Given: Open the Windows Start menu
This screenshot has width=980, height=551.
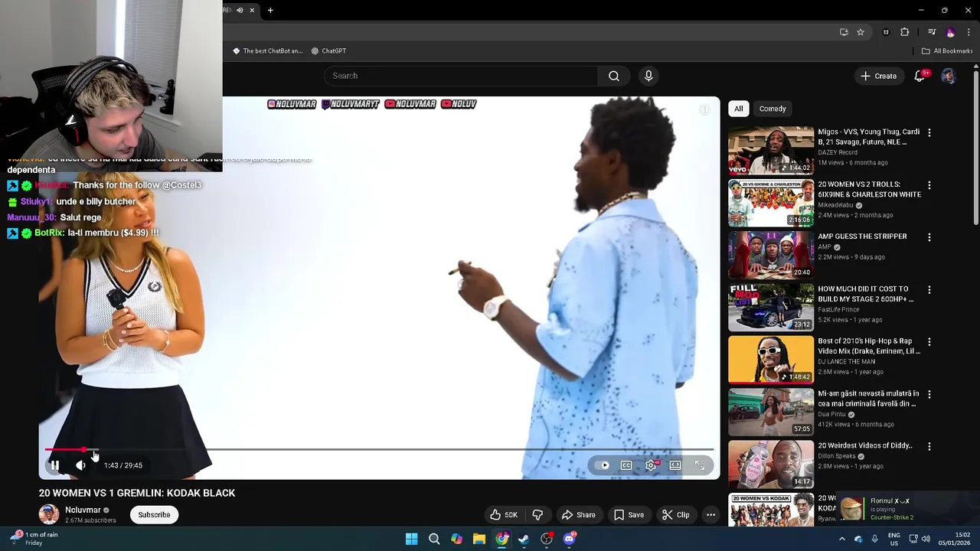Looking at the screenshot, I should [x=411, y=539].
